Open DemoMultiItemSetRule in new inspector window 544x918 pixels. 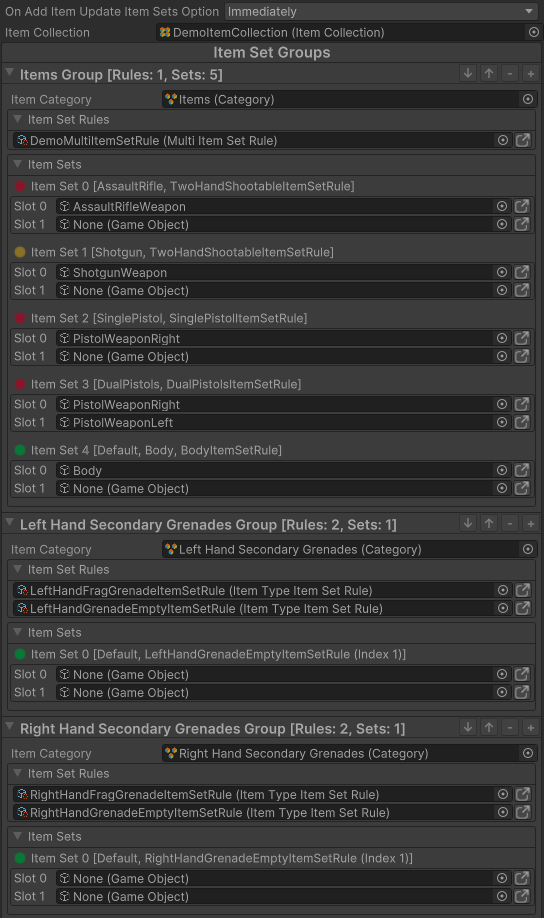522,140
